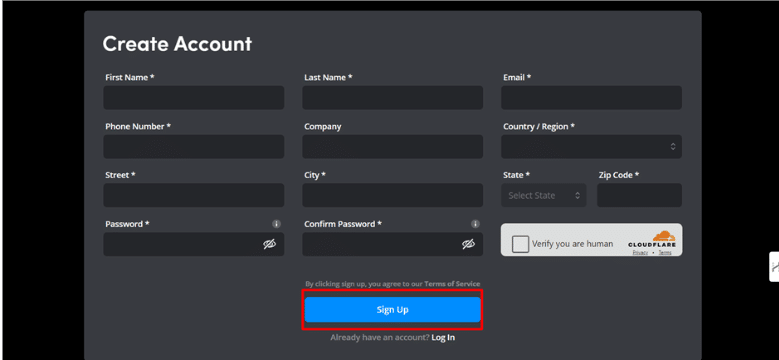779x360 pixels.
Task: Show password via Password eye icon
Action: point(269,244)
